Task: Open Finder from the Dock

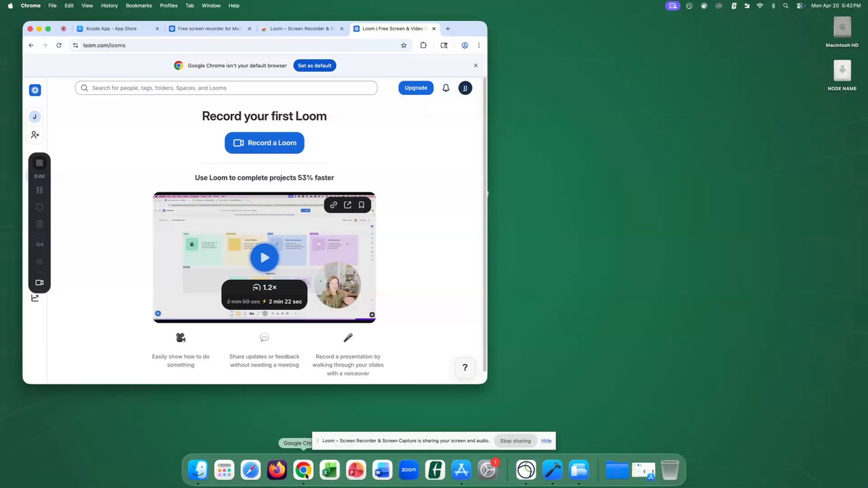Action: [x=198, y=470]
